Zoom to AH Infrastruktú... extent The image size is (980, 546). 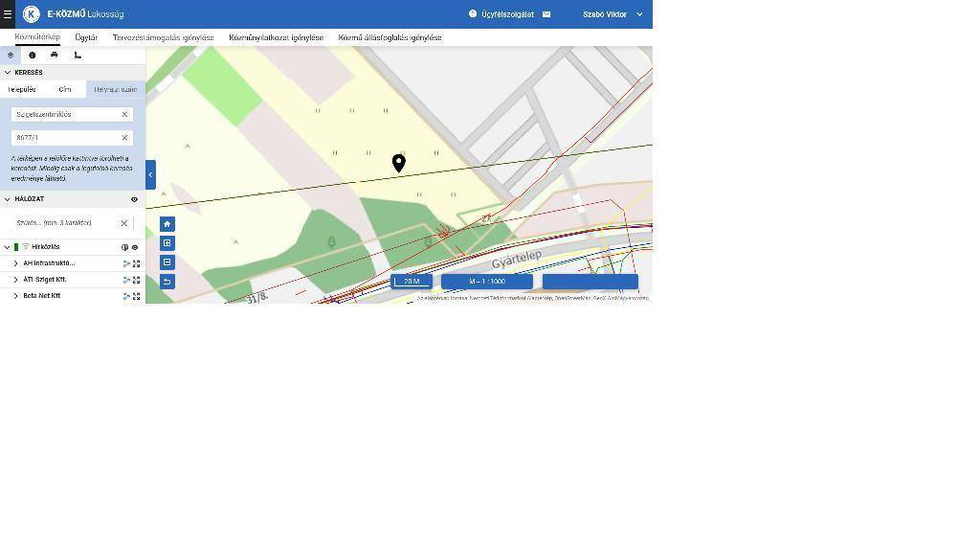pos(136,264)
